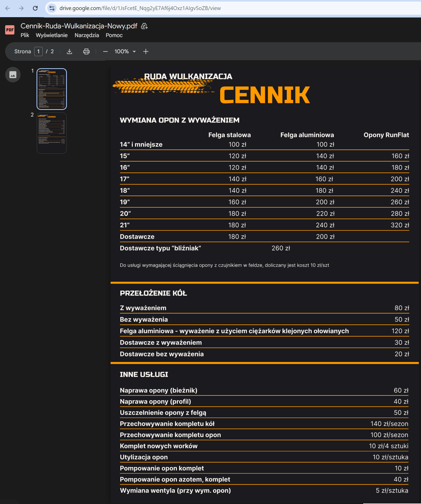Viewport: 421px width, 504px height.
Task: Toggle thumbnail panel image icon
Action: (x=13, y=75)
